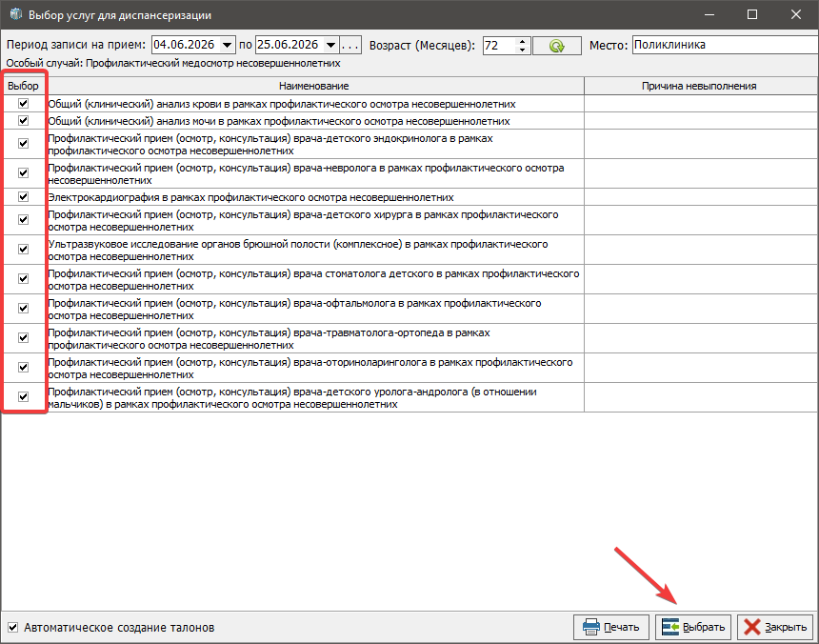Select the Электрокардиография service name
The height and width of the screenshot is (644, 819).
click(x=250, y=197)
